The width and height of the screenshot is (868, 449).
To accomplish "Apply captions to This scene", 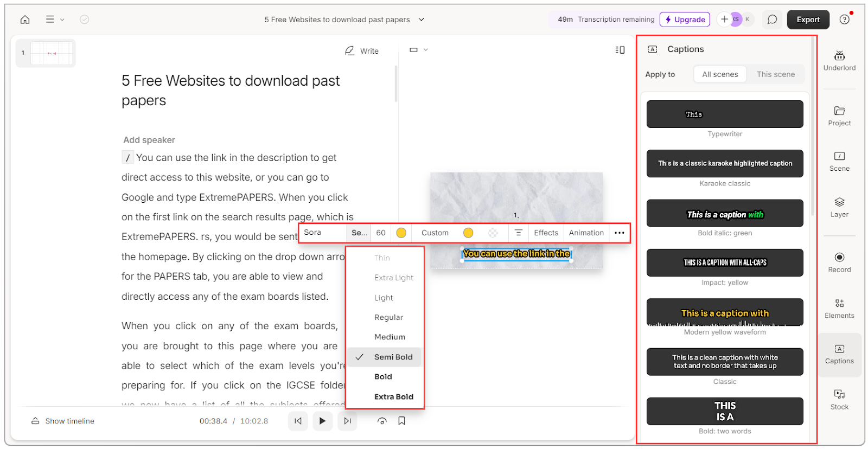I will point(776,74).
